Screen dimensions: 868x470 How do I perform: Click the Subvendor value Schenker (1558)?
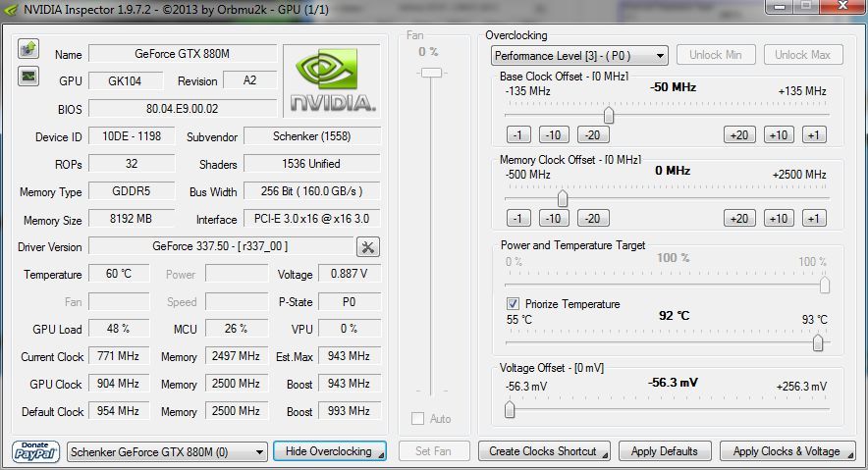coord(312,136)
